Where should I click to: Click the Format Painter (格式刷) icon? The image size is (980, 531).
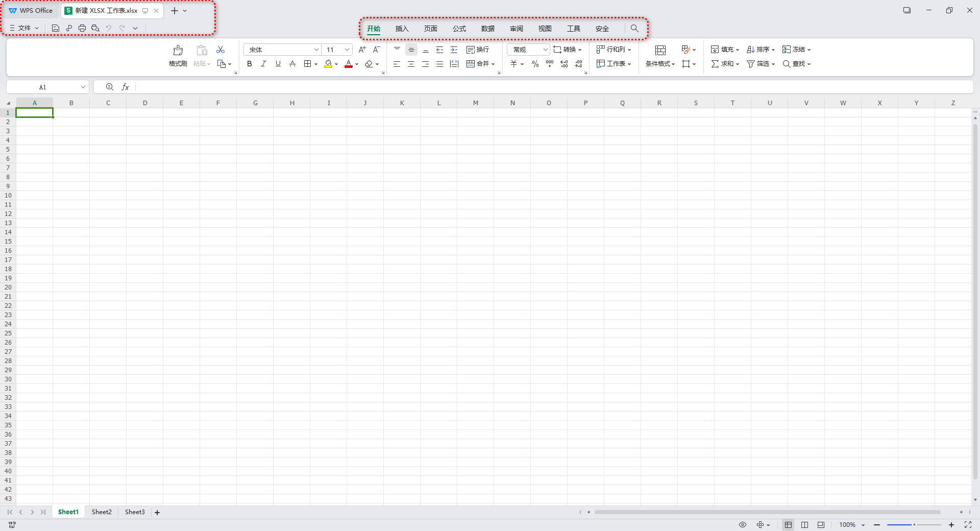point(178,55)
